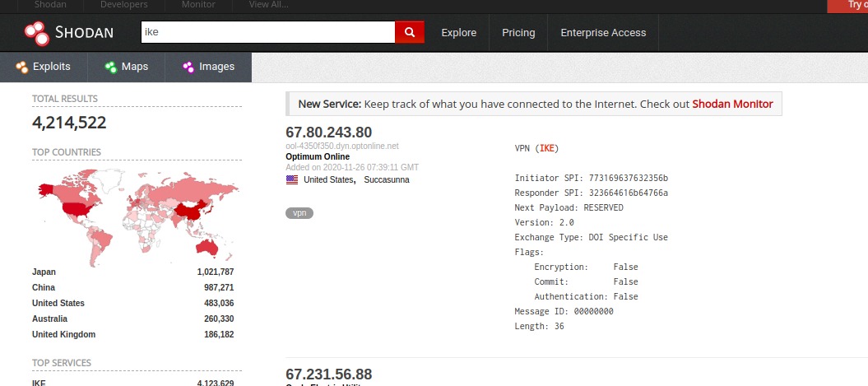Filter by city Succasunna

point(387,179)
